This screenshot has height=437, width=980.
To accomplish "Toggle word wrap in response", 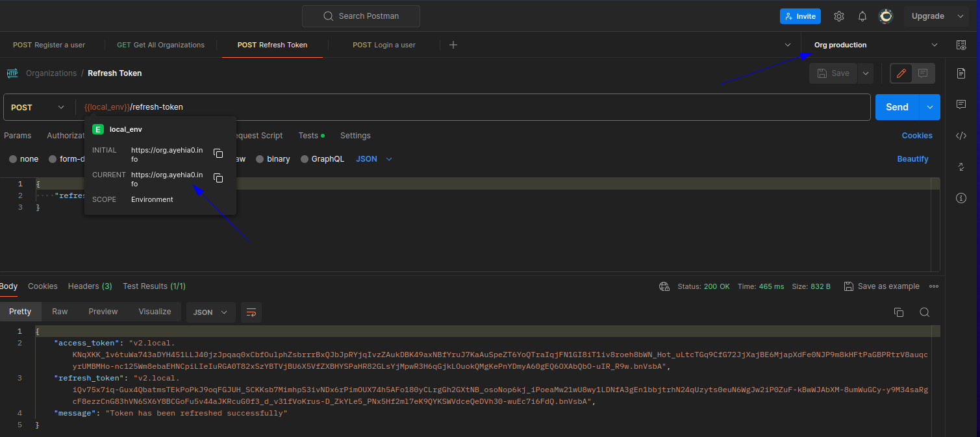I will point(251,312).
